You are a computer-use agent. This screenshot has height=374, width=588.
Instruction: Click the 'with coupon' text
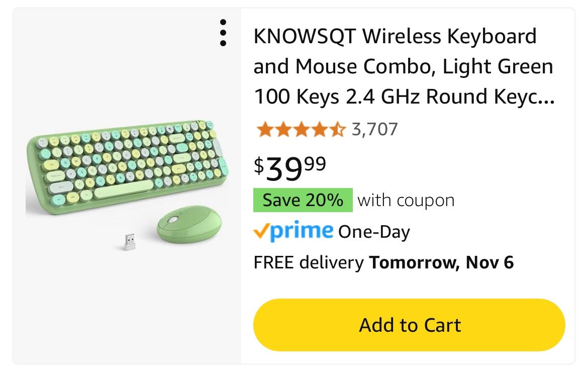(406, 200)
